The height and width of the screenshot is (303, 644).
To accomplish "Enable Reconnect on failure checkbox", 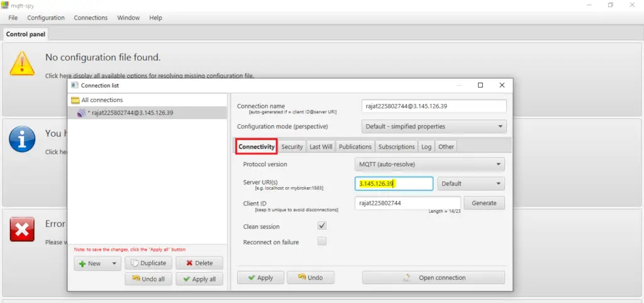I will [322, 241].
